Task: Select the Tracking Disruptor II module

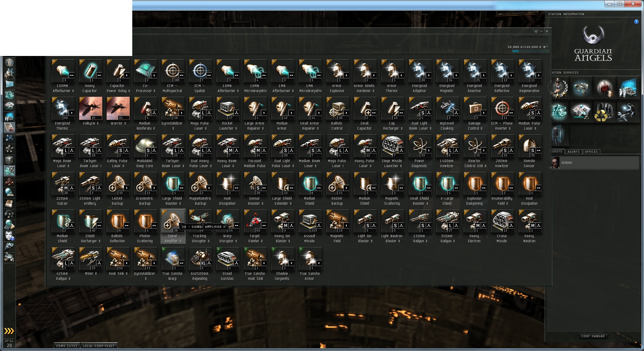Action: point(200,226)
